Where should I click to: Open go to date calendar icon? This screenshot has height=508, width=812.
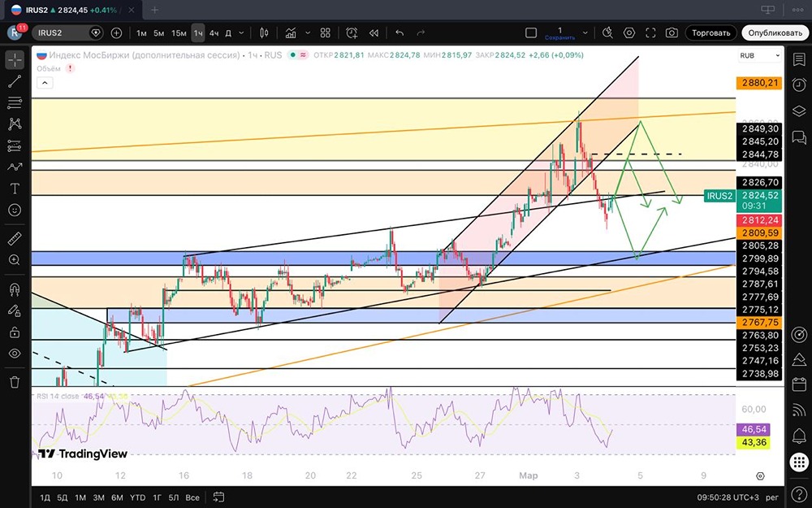(218, 497)
